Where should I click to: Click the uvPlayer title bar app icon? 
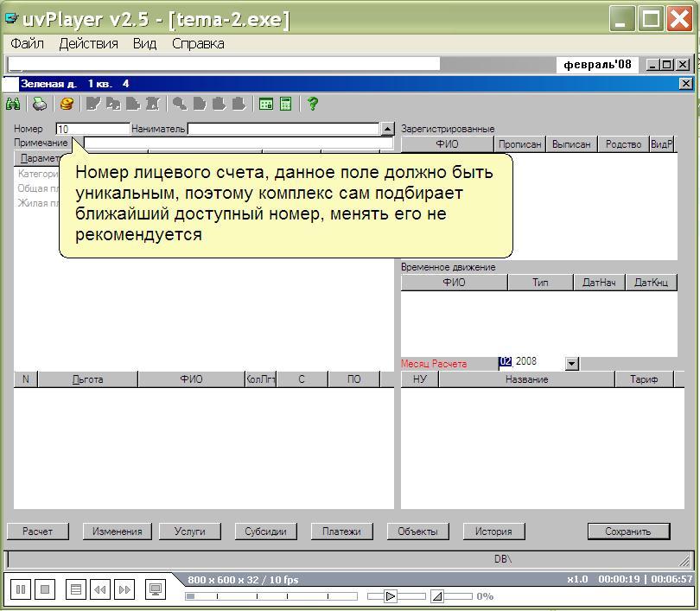tap(11, 18)
